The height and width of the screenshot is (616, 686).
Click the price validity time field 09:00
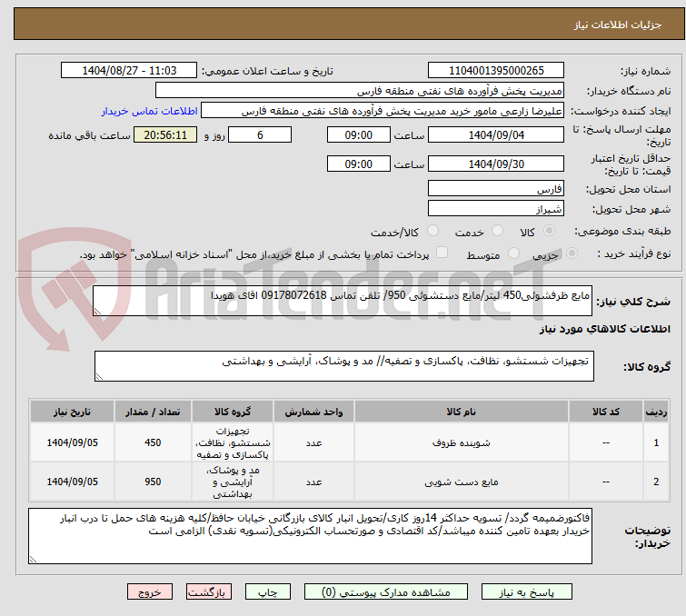point(358,164)
